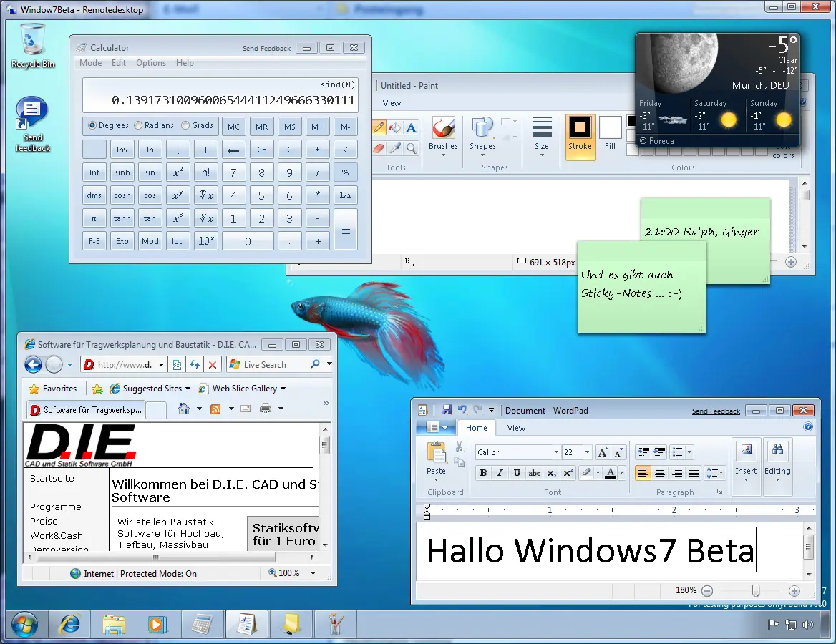Click Internet Explorer Back button
Image resolution: width=836 pixels, height=644 pixels.
(x=33, y=365)
